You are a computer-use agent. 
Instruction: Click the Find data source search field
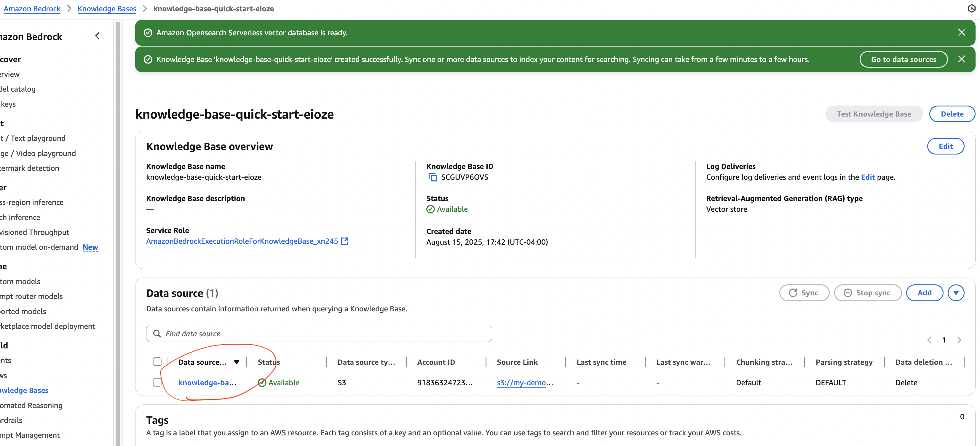pos(319,333)
